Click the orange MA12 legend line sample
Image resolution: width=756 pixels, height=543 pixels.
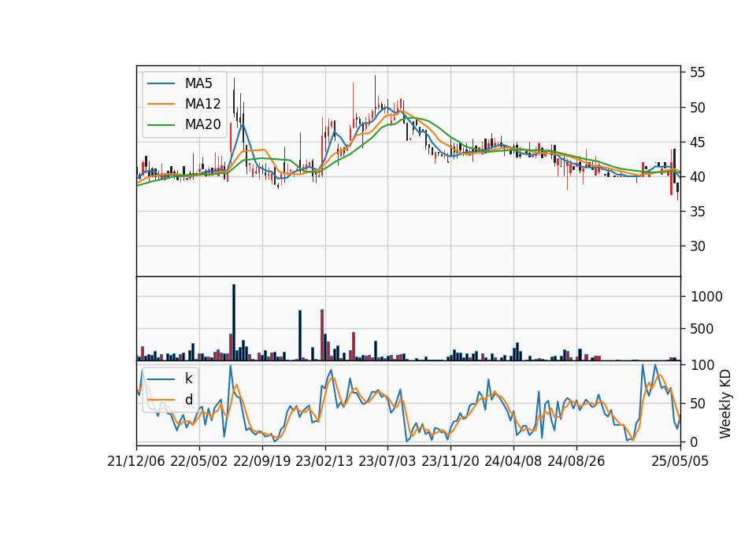click(161, 104)
